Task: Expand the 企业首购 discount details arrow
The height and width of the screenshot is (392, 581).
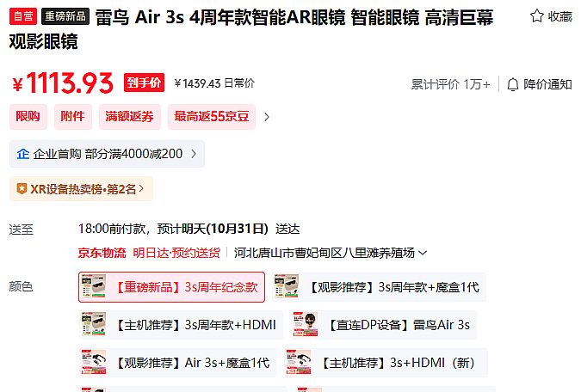Action: [194, 154]
